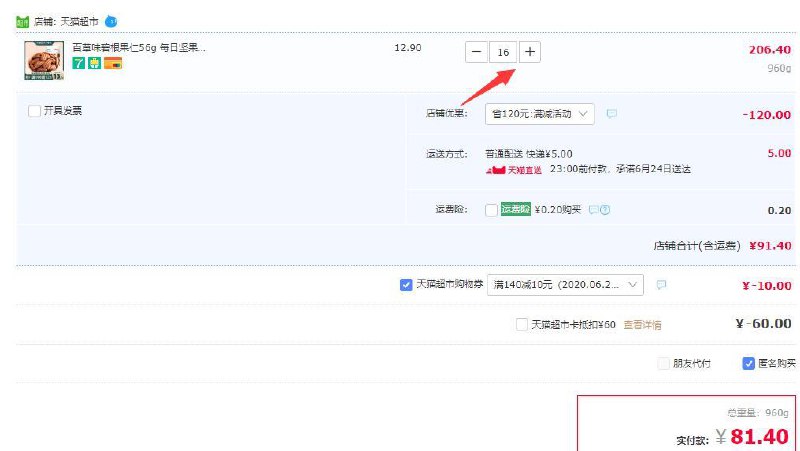Click the green 7-day return badge
Screen dimensions: 800x451
tap(79, 63)
